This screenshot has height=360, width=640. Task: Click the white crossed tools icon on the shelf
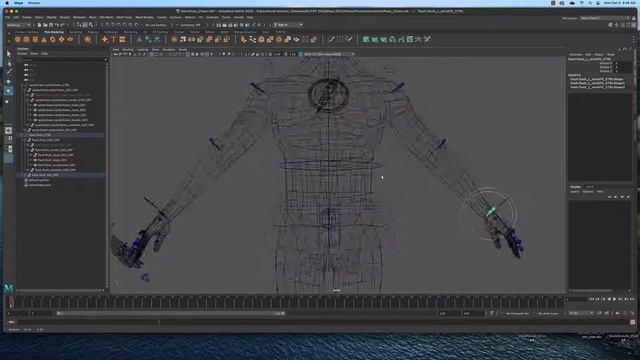427,40
